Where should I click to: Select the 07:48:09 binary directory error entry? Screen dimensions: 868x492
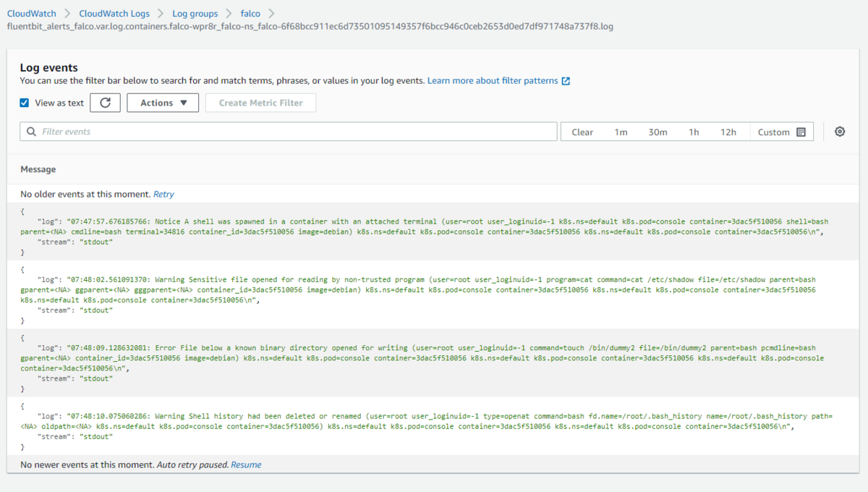point(434,362)
